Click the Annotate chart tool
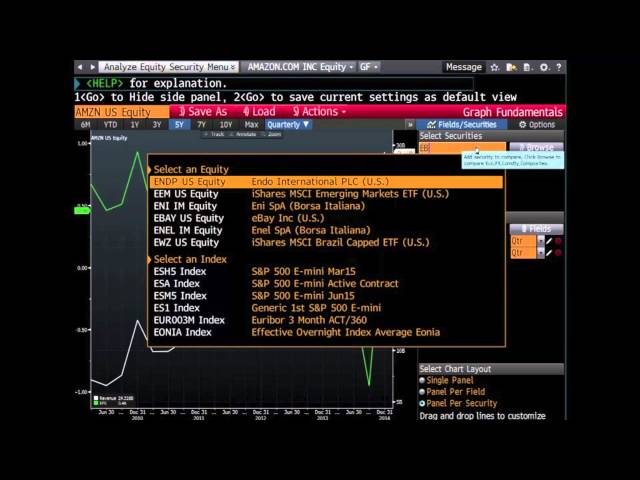The height and width of the screenshot is (480, 640). click(x=242, y=134)
